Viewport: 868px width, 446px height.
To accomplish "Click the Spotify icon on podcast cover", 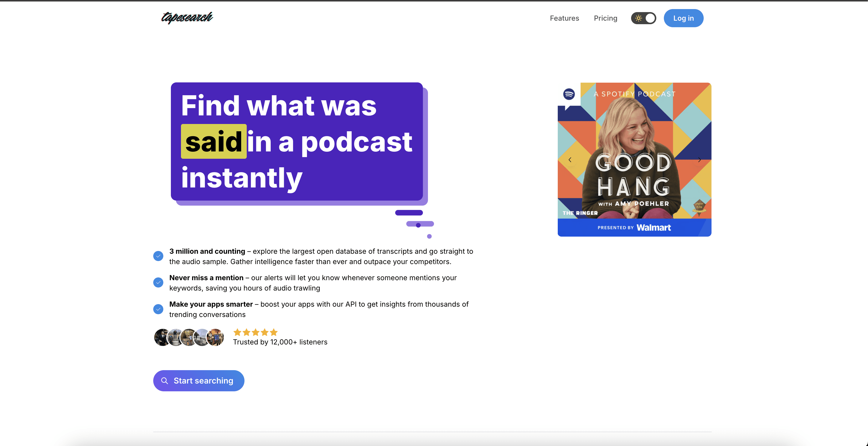I will [x=569, y=94].
